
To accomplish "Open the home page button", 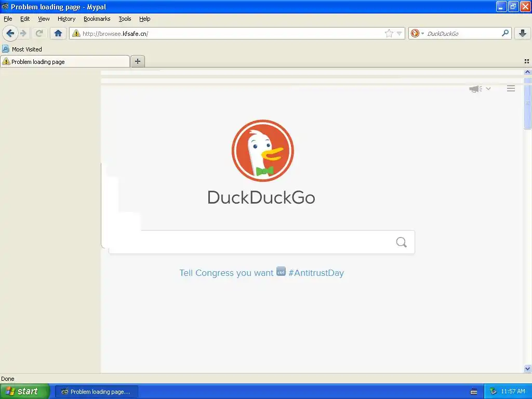I will pyautogui.click(x=58, y=33).
